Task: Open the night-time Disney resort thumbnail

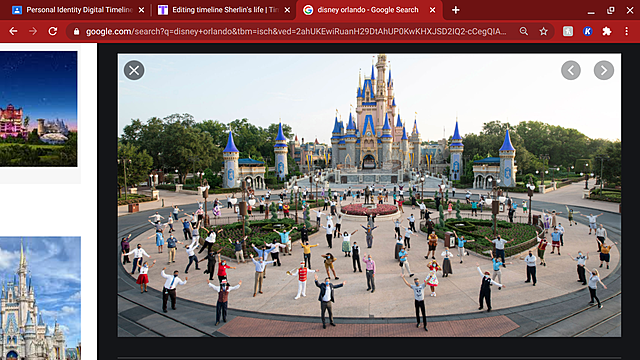Action: pyautogui.click(x=38, y=109)
